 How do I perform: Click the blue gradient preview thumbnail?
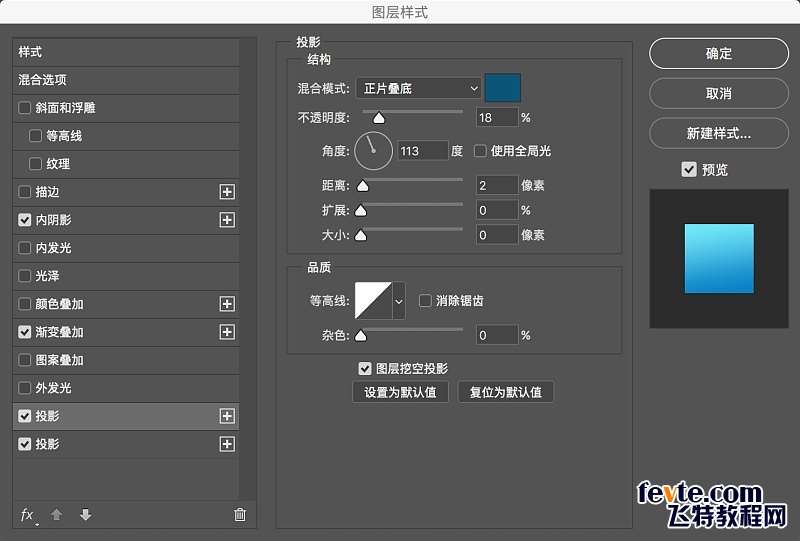719,259
